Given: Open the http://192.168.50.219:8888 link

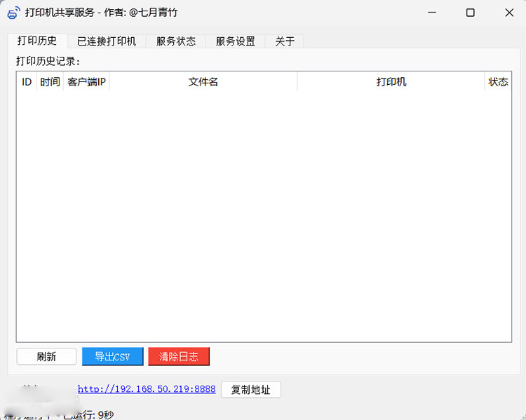Looking at the screenshot, I should pyautogui.click(x=147, y=389).
